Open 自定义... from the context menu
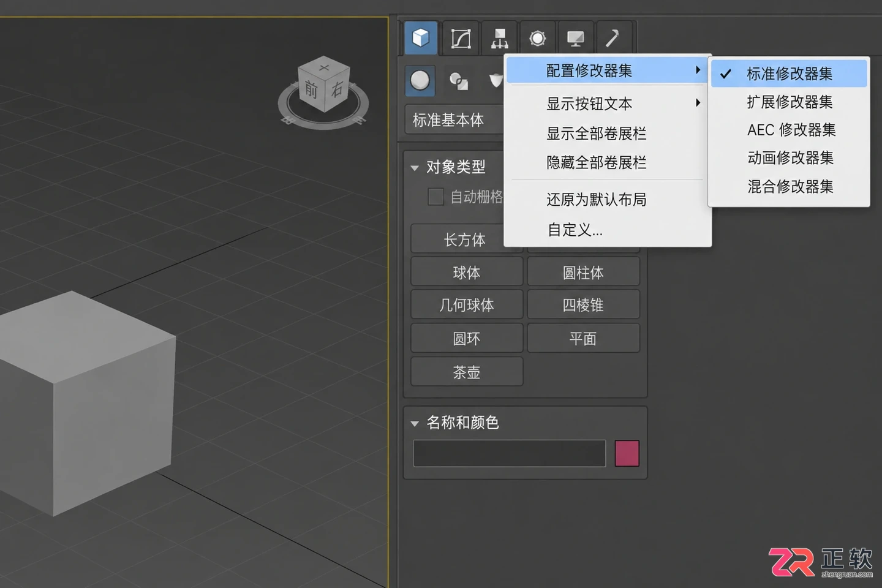 click(609, 230)
